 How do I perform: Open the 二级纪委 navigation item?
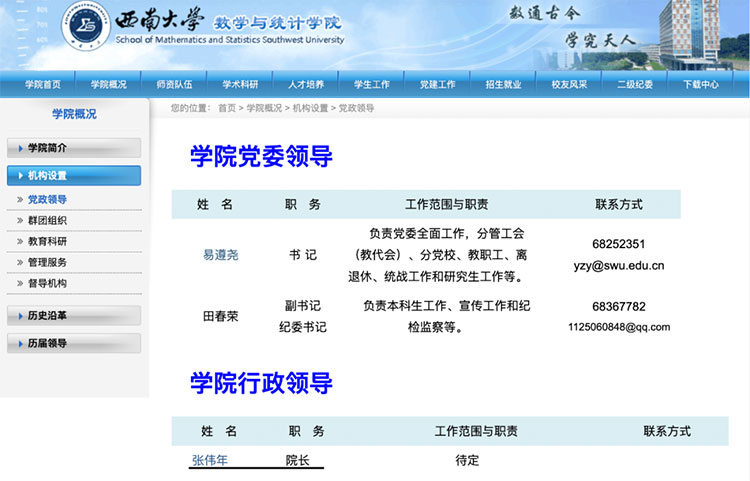pos(635,85)
